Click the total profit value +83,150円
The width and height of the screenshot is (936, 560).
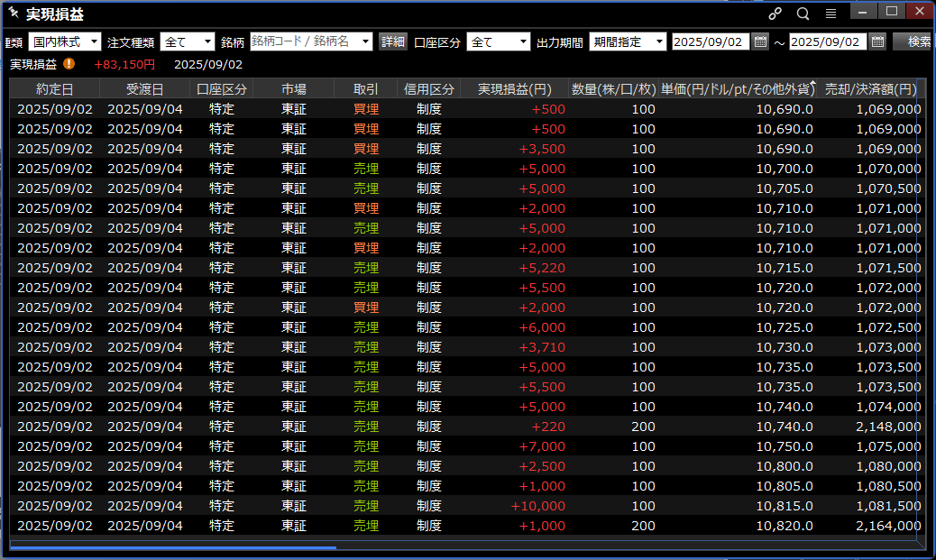coord(124,64)
